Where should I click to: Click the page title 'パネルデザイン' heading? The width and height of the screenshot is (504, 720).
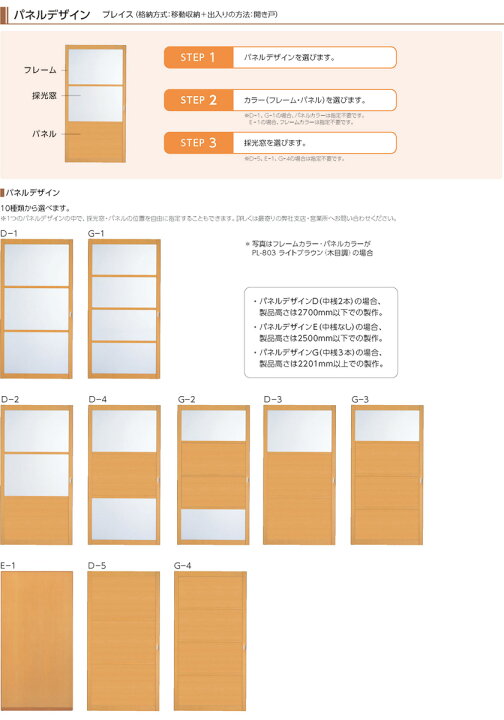pyautogui.click(x=51, y=15)
